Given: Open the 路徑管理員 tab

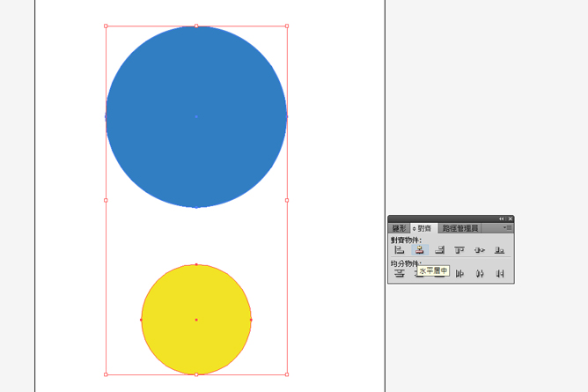Looking at the screenshot, I should click(460, 228).
